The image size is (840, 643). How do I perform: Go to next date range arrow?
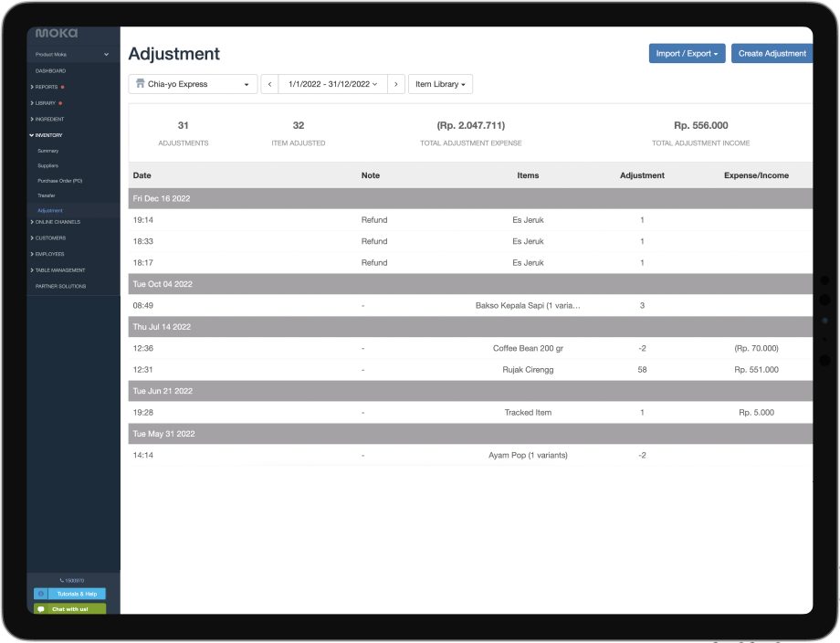click(396, 84)
